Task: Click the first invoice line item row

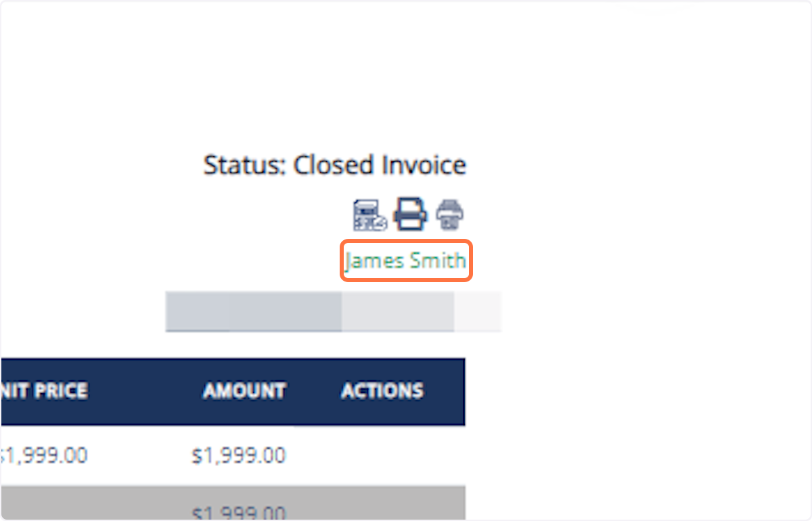Action: [x=203, y=455]
